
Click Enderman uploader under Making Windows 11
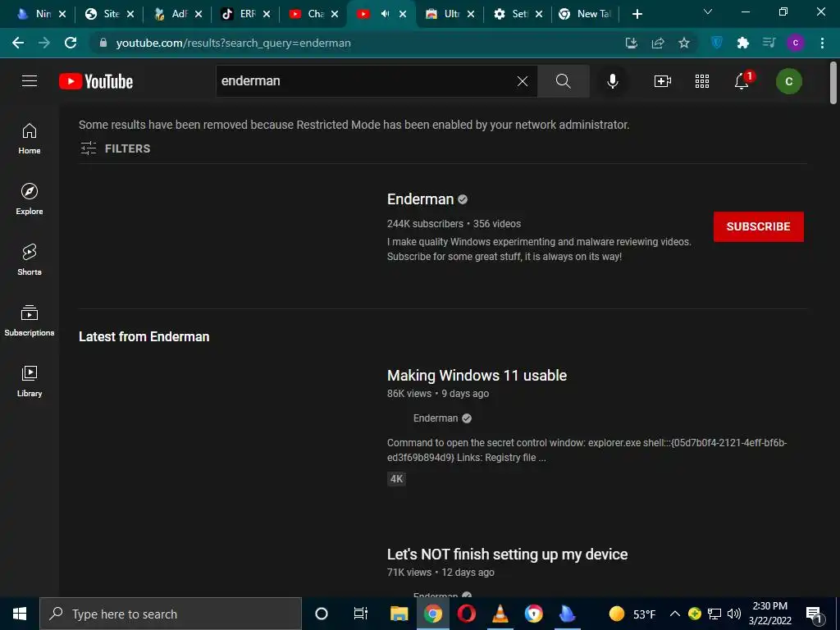[436, 418]
